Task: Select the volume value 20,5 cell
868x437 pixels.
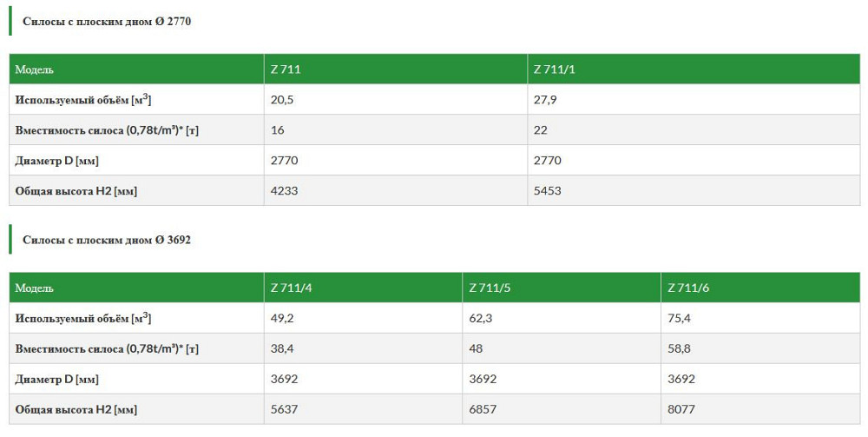Action: 282,100
